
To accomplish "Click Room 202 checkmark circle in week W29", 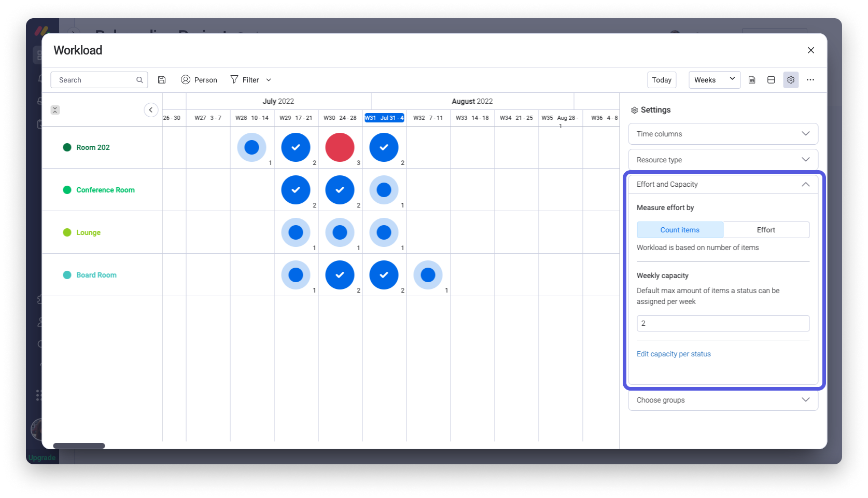I will tap(296, 147).
